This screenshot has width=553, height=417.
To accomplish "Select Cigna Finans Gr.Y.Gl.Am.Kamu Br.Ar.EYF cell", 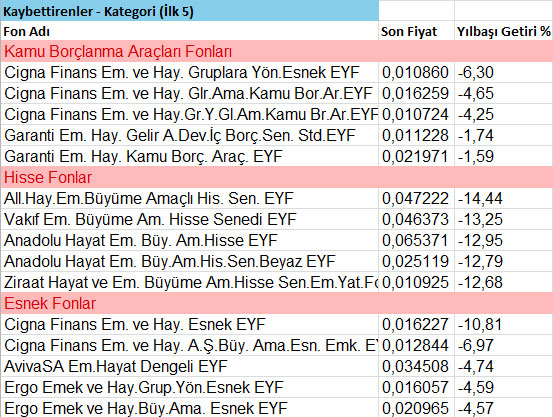I will (190, 114).
